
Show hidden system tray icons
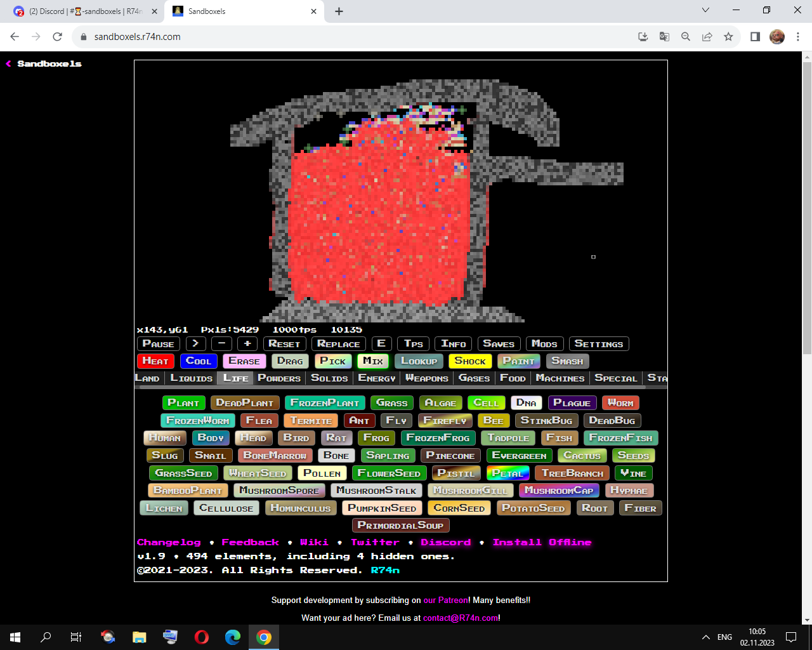tap(705, 637)
